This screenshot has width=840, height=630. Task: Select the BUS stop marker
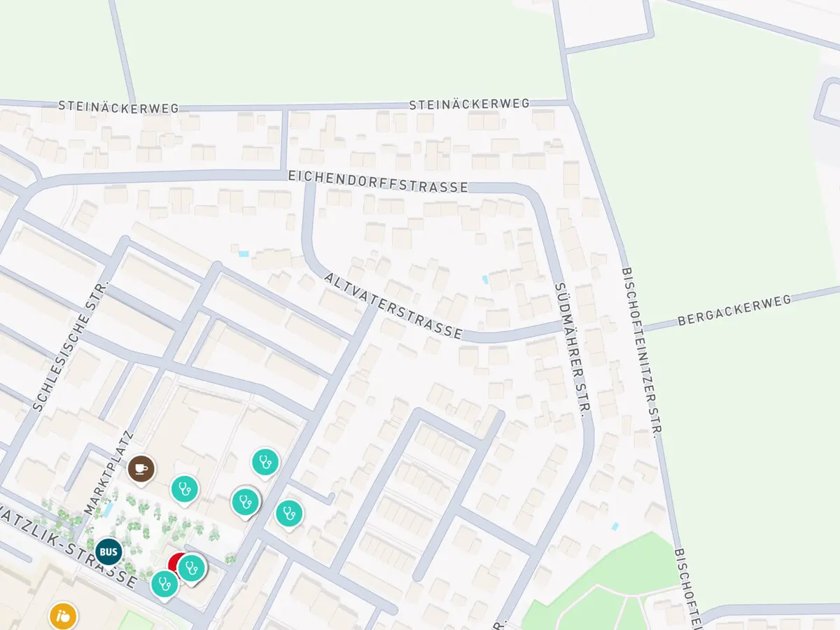pos(108,552)
